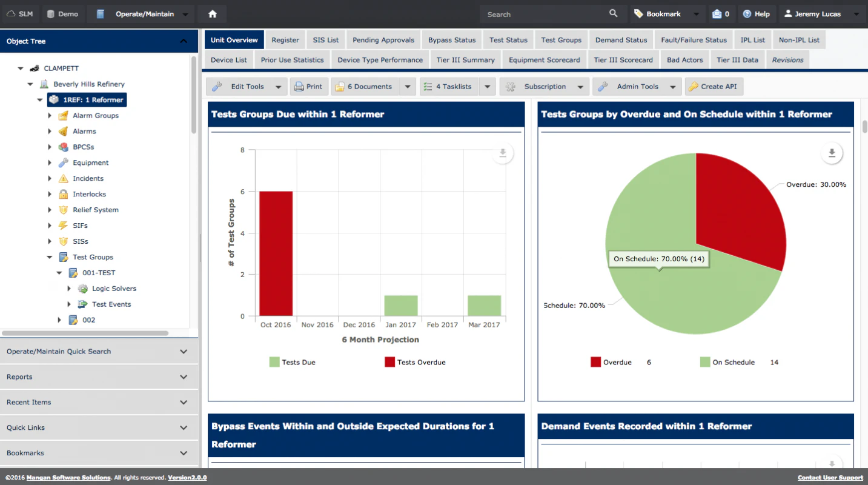This screenshot has width=868, height=485.
Task: Click the Home icon in the top bar
Action: click(x=211, y=13)
